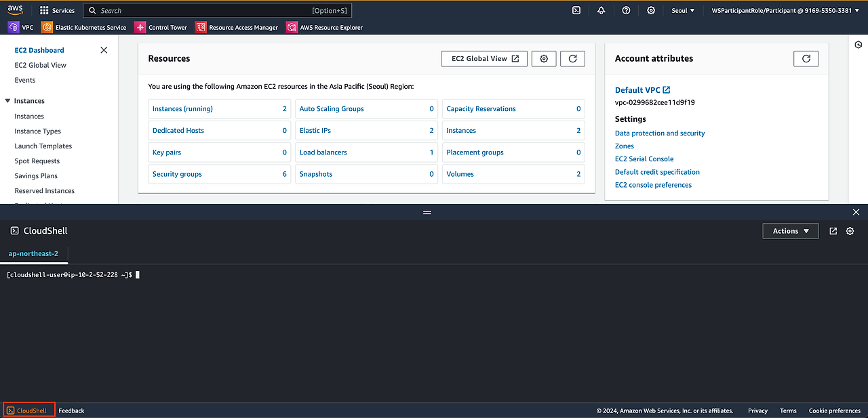Open the AWS Services grid menu

57,10
